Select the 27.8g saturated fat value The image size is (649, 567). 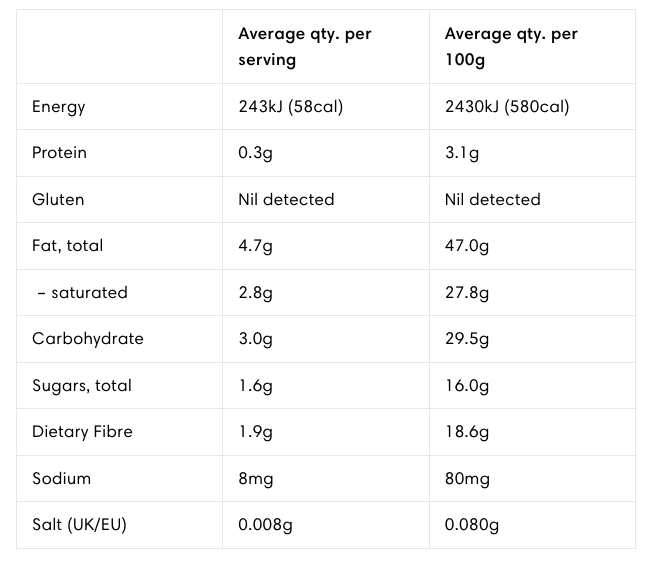(467, 292)
